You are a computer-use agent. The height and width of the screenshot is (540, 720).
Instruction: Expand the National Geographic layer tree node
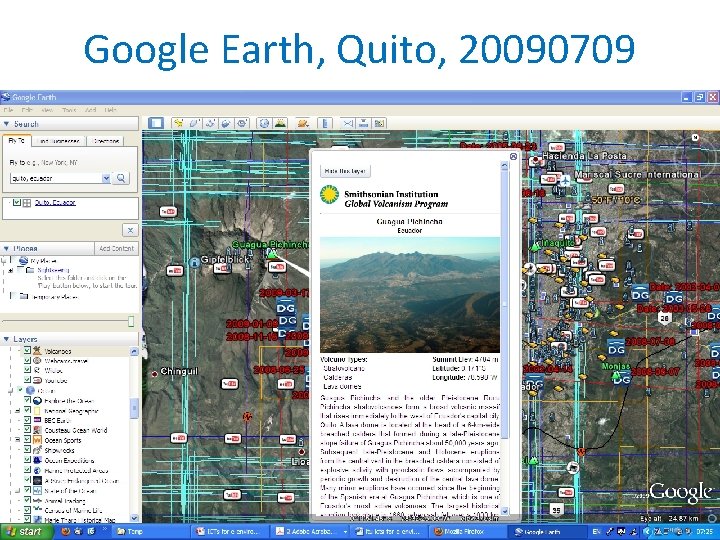[17, 410]
